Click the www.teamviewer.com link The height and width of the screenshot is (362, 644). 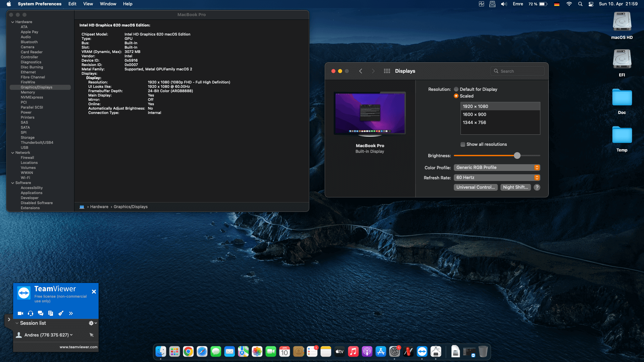click(78, 347)
